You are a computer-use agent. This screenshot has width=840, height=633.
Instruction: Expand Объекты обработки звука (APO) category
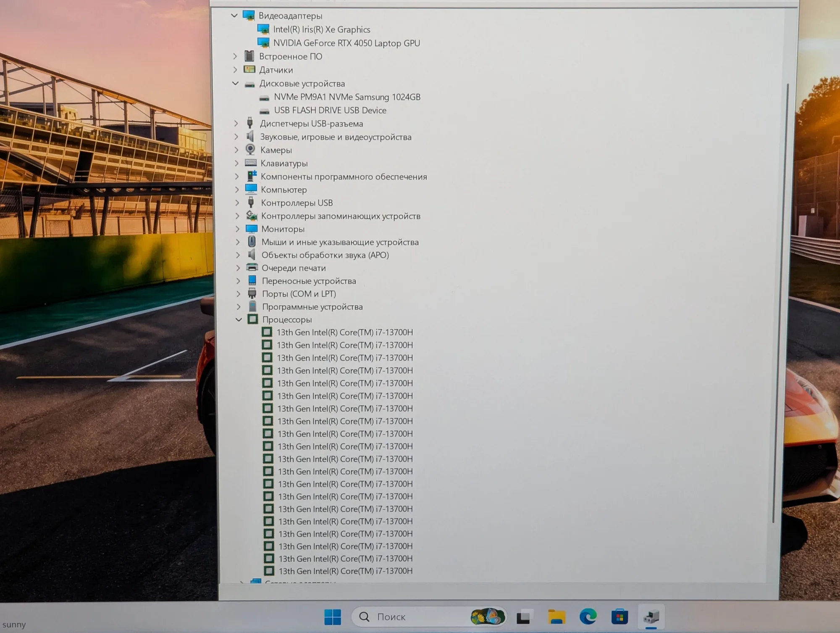coord(238,255)
